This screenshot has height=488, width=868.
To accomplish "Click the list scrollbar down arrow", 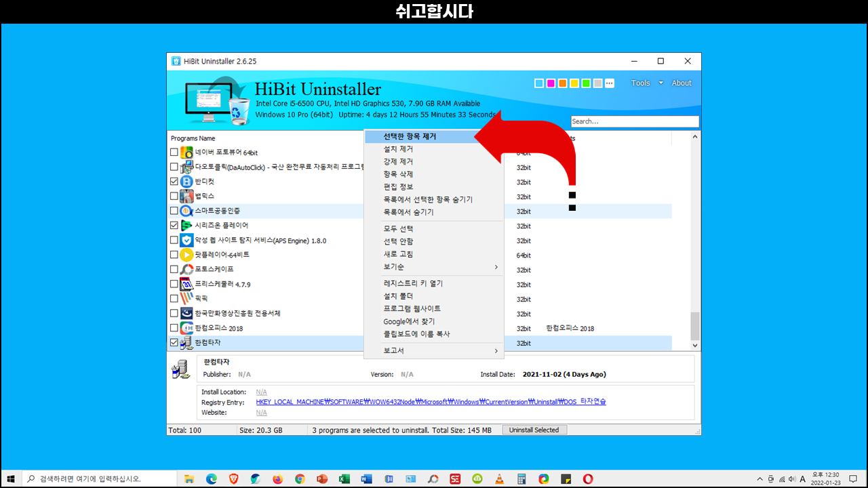I will click(x=695, y=346).
